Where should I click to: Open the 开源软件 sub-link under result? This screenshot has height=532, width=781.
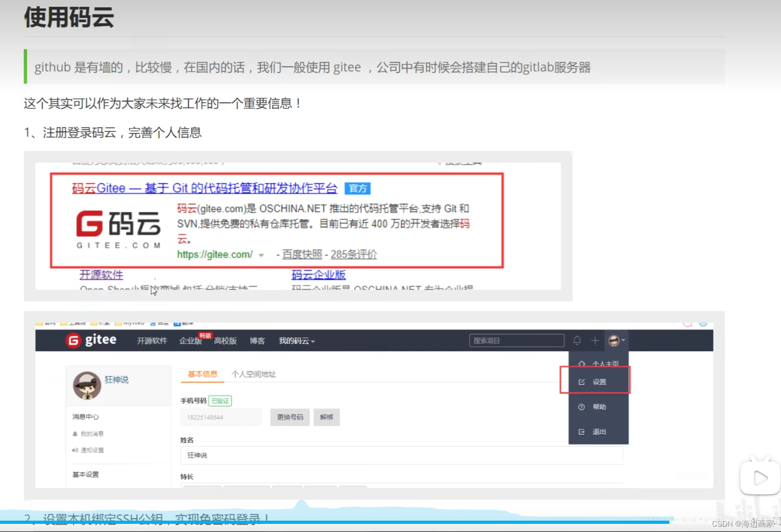pos(101,275)
